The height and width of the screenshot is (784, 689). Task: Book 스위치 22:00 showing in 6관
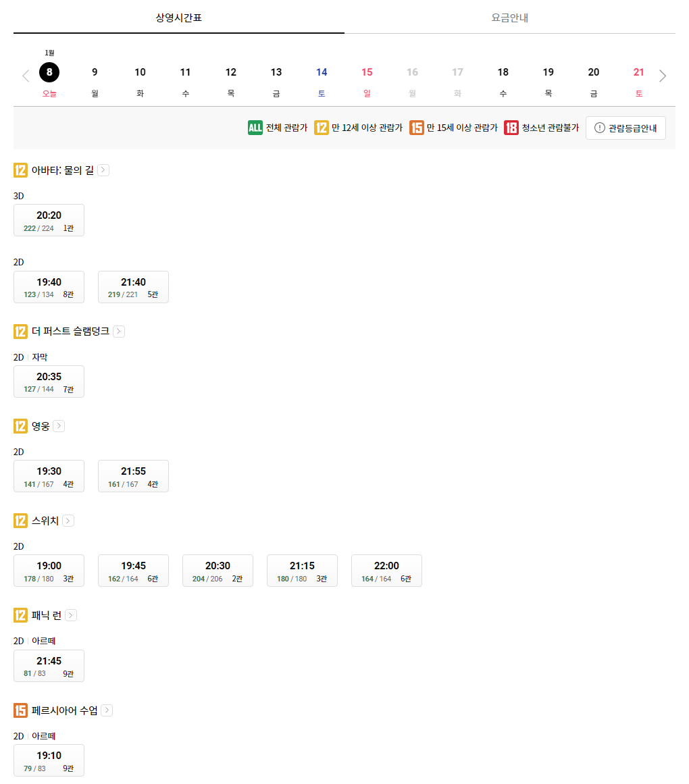coord(387,571)
